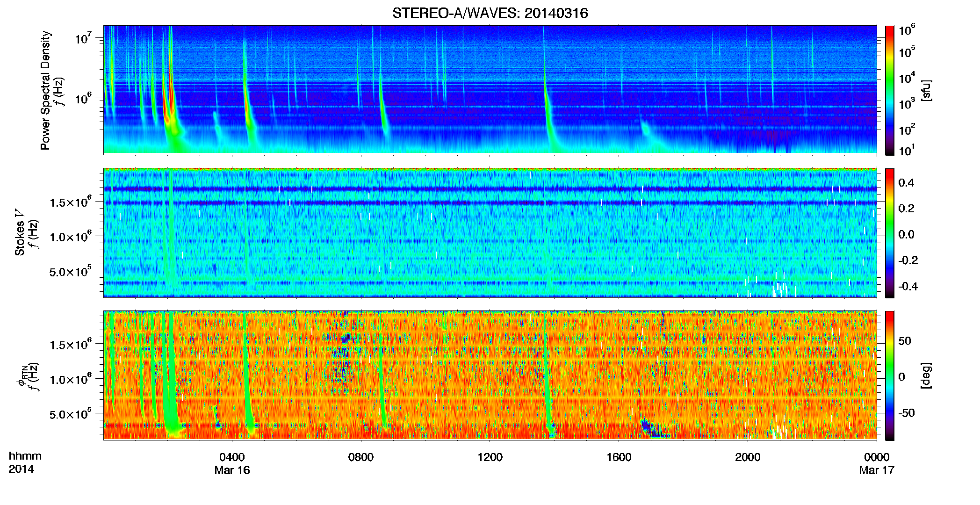Click the 0400 time tick label

232,457
